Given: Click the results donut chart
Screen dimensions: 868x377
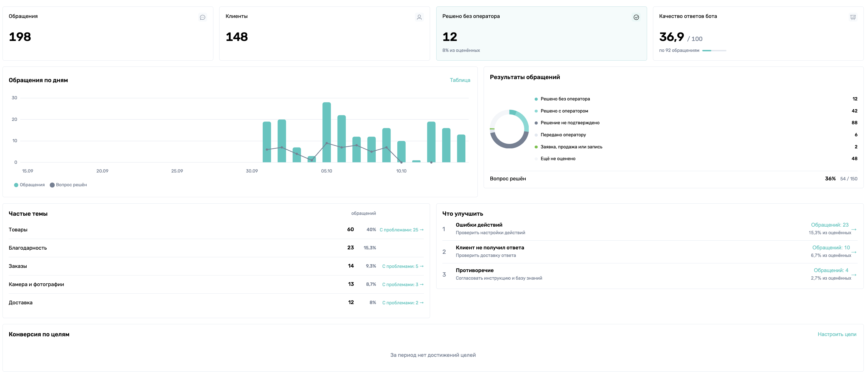Looking at the screenshot, I should tap(509, 129).
